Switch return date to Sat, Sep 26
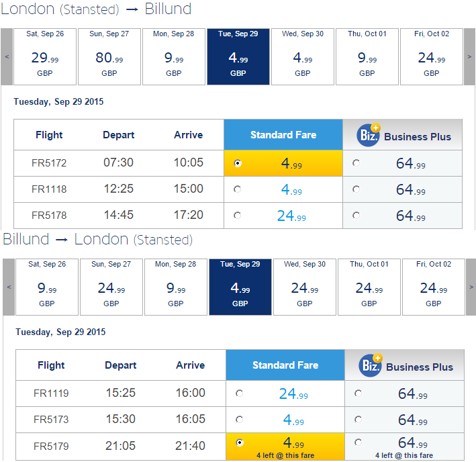This screenshot has height=462, width=476. [x=47, y=287]
